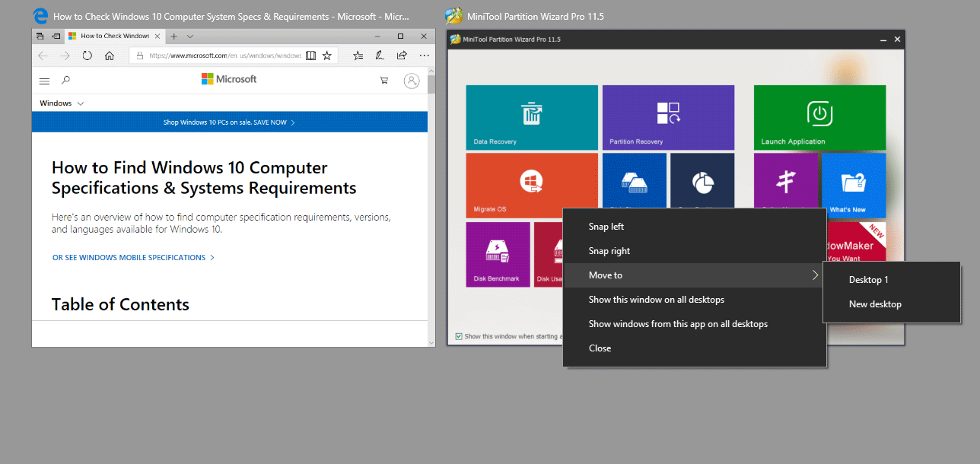Click the Microsoft logo link
This screenshot has height=464, width=980.
[229, 79]
